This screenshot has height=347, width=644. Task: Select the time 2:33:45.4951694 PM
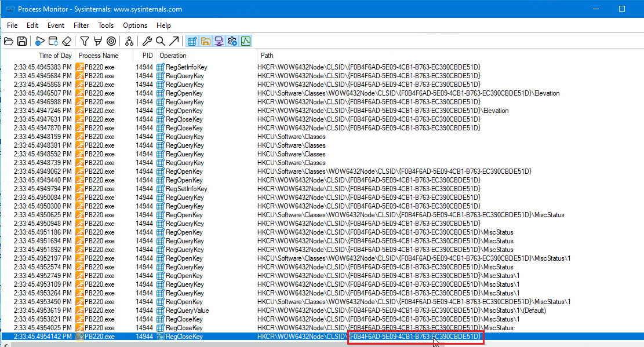click(x=43, y=241)
